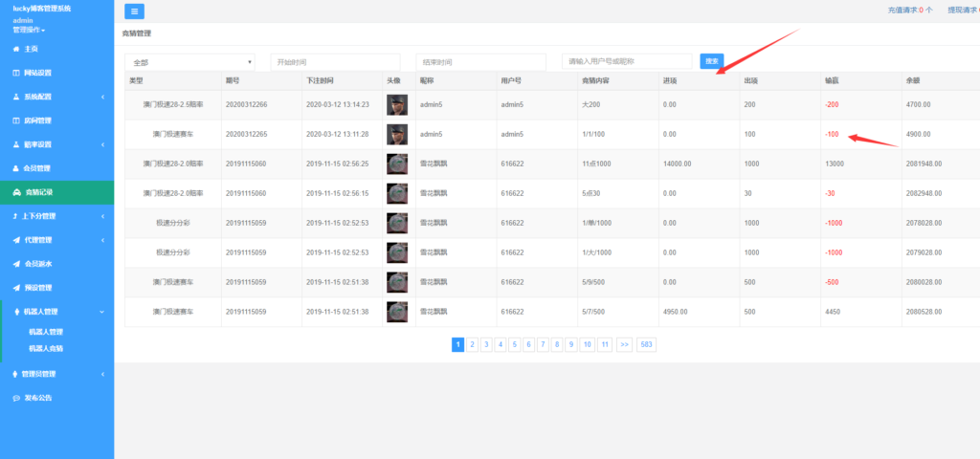Open the 全部 type filter dropdown
This screenshot has height=459, width=980.
pyautogui.click(x=189, y=62)
